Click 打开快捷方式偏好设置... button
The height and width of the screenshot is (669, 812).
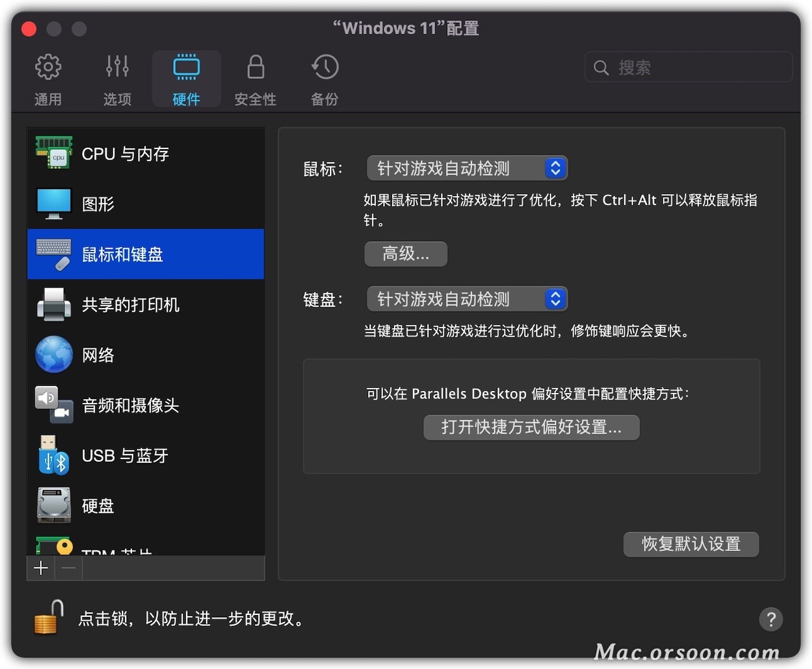(x=532, y=427)
